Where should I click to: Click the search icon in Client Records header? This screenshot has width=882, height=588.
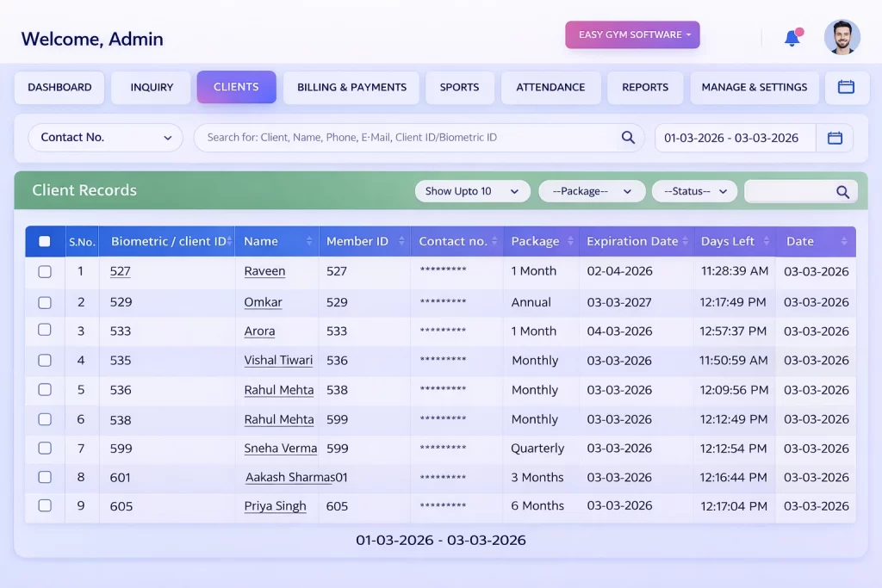(842, 192)
